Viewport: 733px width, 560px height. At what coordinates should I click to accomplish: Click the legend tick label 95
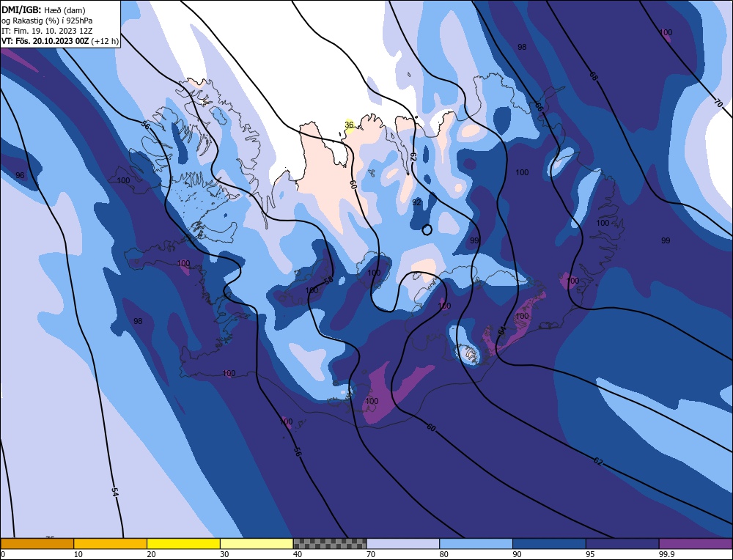(590, 555)
